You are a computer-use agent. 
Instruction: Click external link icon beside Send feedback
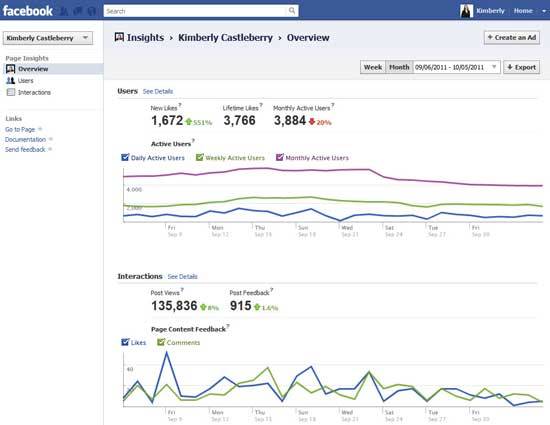(50, 149)
